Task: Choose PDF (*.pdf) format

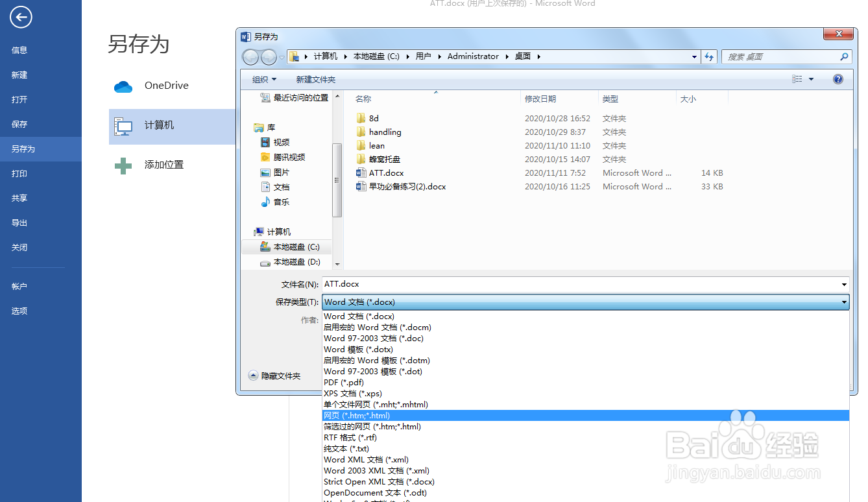Action: pyautogui.click(x=344, y=383)
